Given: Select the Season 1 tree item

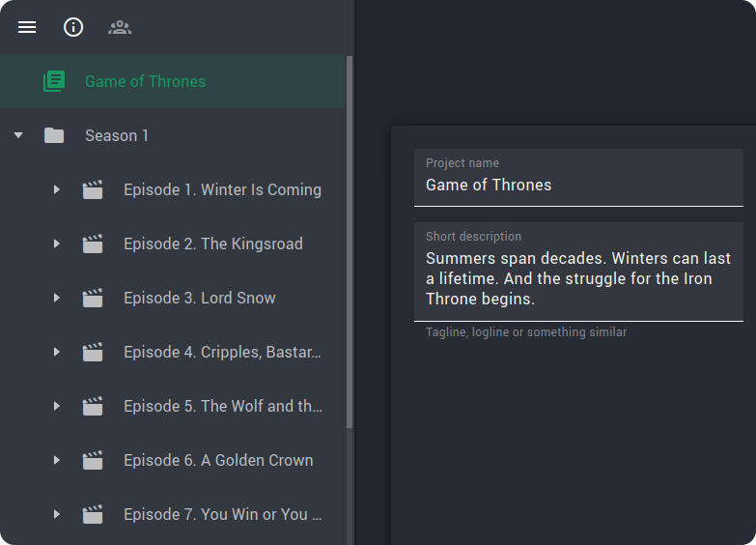Looking at the screenshot, I should coord(173,135).
